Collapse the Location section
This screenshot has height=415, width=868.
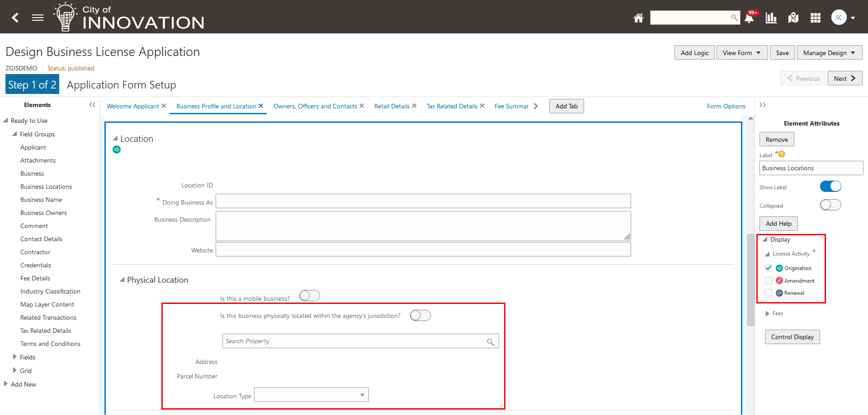tap(115, 138)
